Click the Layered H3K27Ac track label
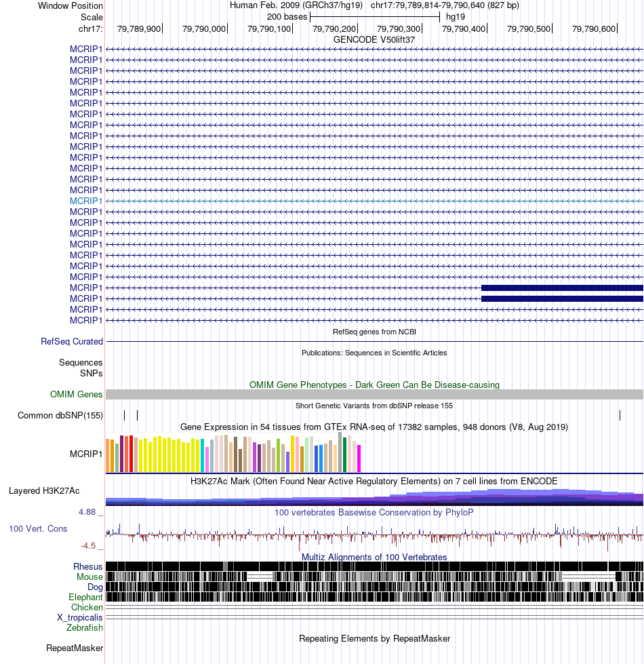Image resolution: width=644 pixels, height=664 pixels. 44,491
